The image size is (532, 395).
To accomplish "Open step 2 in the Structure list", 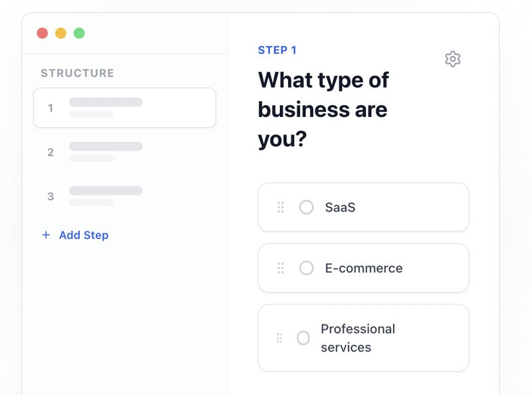I will pos(124,152).
